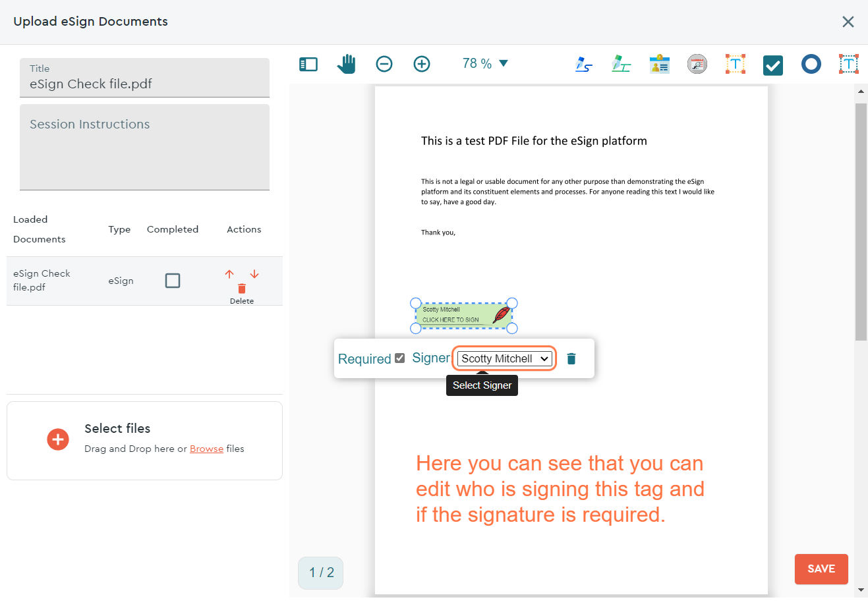
Task: Uncheck the Required checkbox
Action: point(399,358)
